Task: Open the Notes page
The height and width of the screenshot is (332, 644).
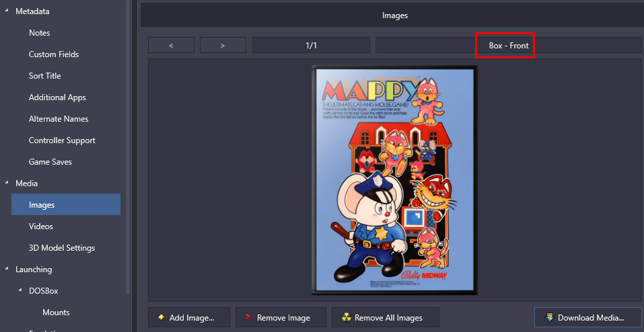Action: tap(39, 33)
